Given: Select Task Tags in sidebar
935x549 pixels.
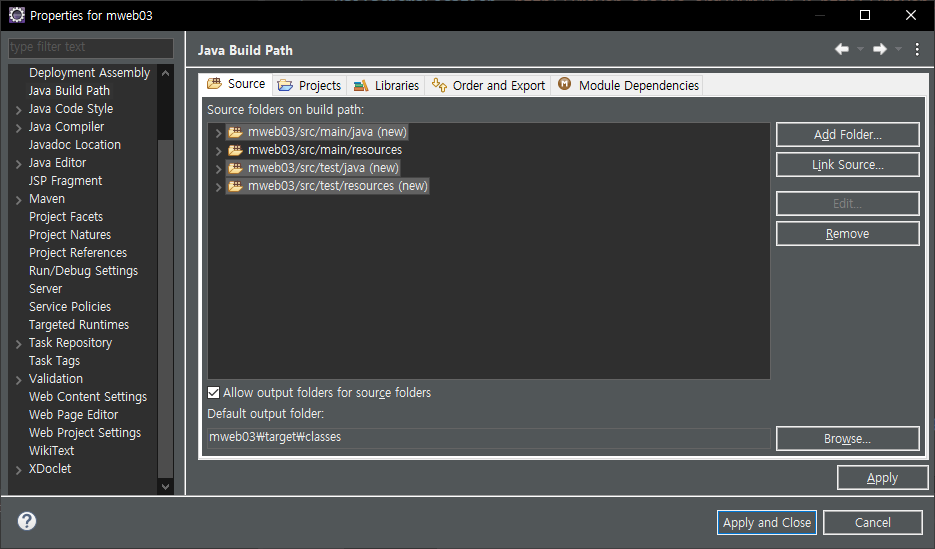Looking at the screenshot, I should point(54,361).
